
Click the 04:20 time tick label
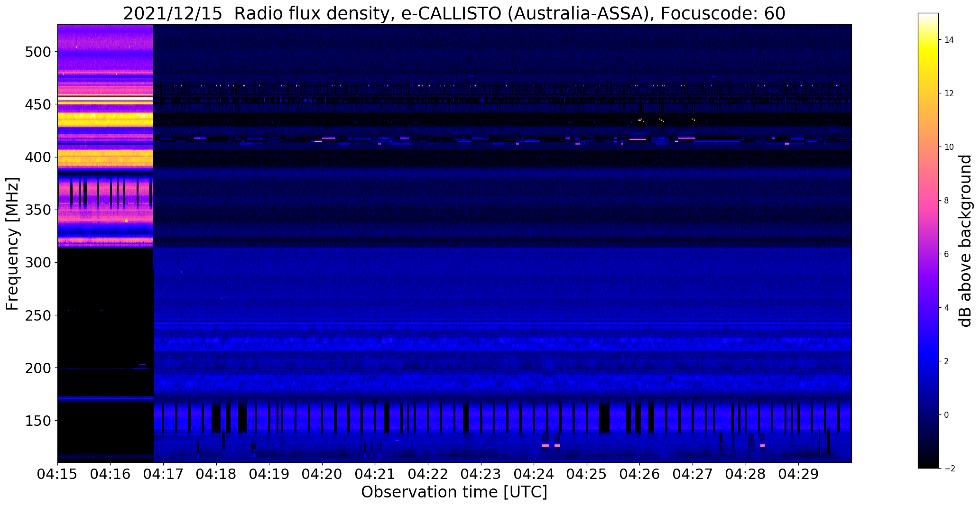[322, 474]
